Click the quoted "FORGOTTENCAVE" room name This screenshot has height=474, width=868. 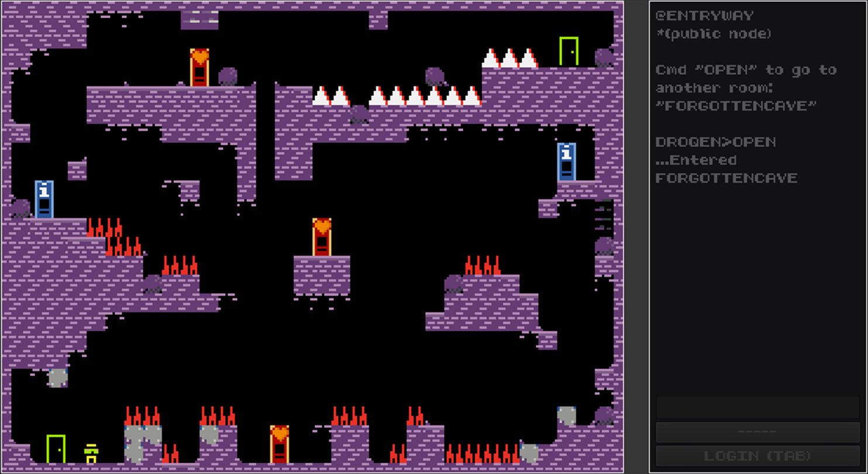click(x=735, y=106)
